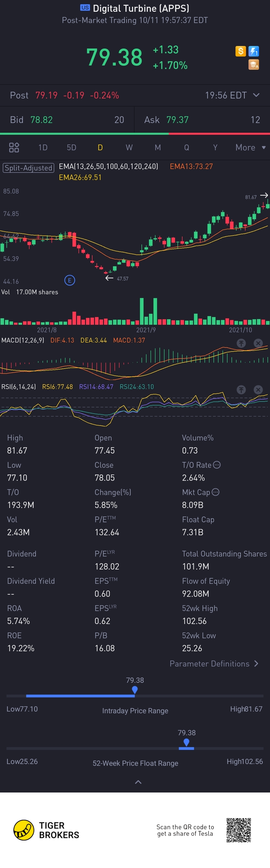Viewport: 270px width, 868px height.
Task: Open MACD(12,26,9) indicator settings
Action: tap(23, 340)
